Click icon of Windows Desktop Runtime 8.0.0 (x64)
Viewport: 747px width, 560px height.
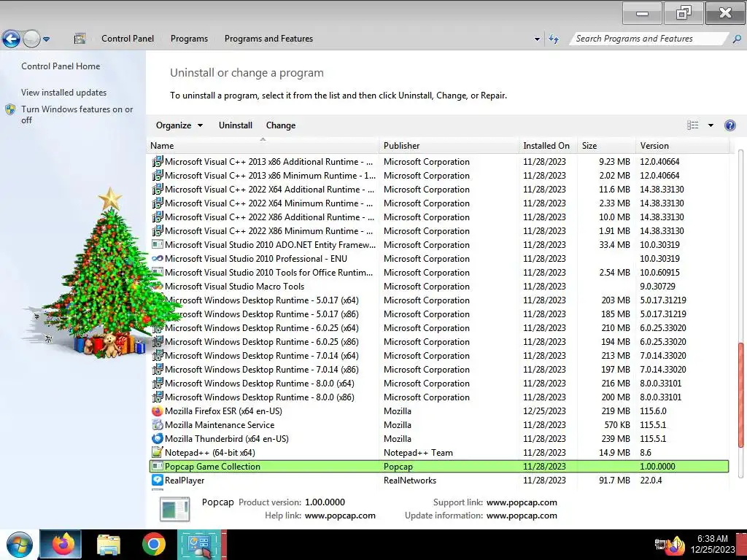158,383
